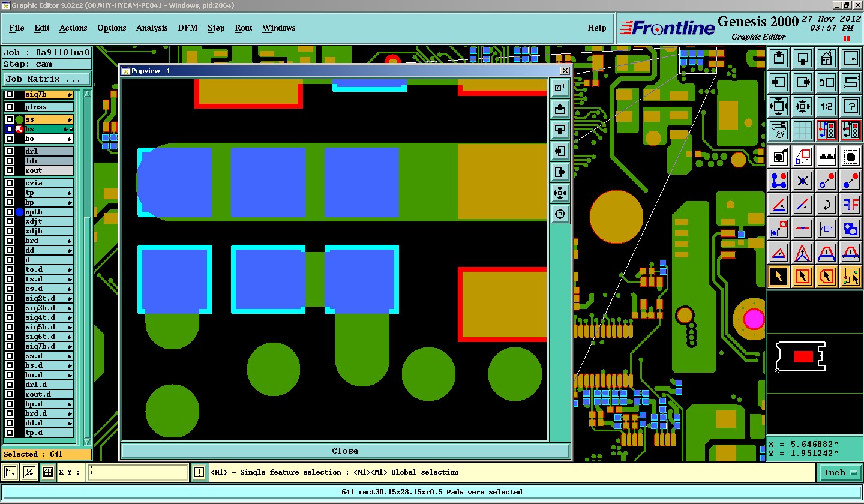Click the 'Selected : 641' status label
864x504 pixels.
click(47, 454)
